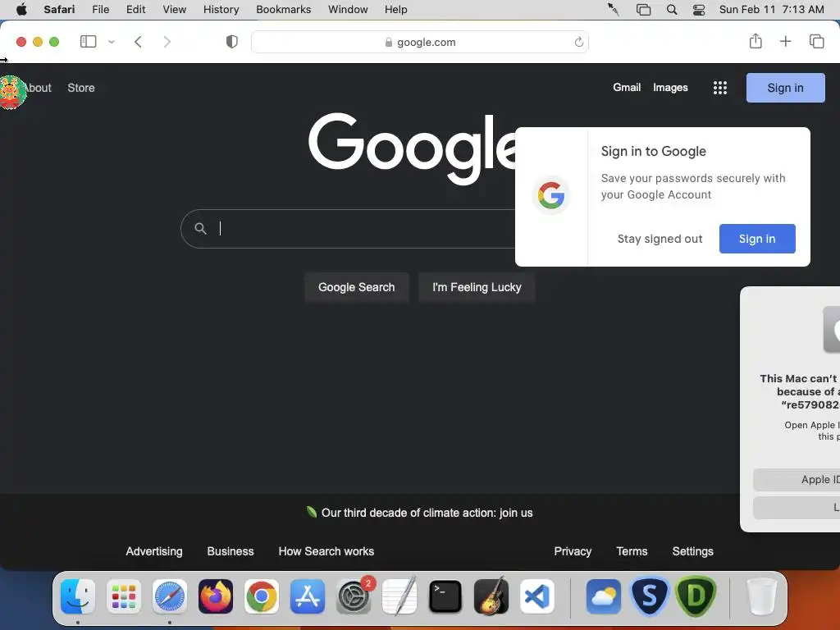Launch Firefox from the Dock
Screen dimensions: 840x630
(216, 596)
